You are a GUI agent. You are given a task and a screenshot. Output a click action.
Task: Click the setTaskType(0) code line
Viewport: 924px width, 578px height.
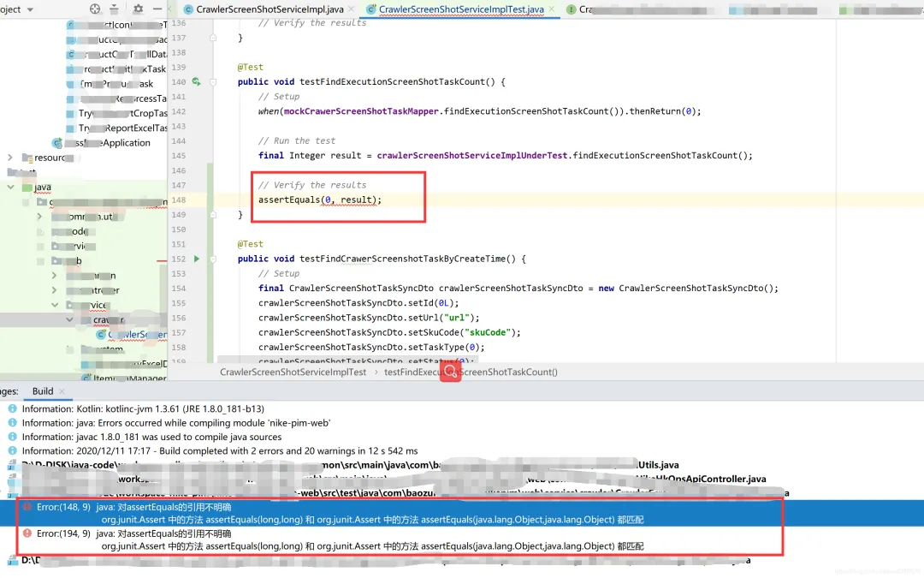tap(371, 348)
